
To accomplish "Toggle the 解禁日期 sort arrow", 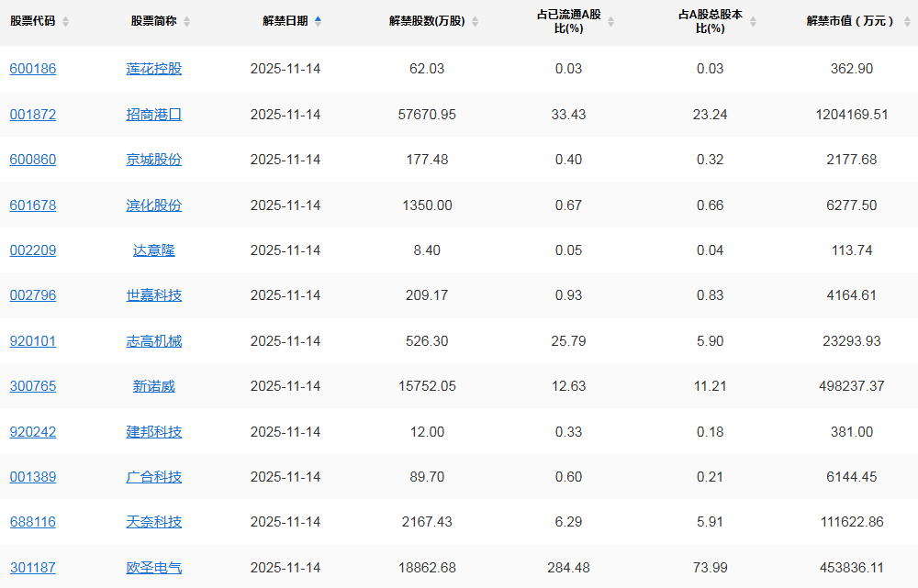I will (x=318, y=21).
